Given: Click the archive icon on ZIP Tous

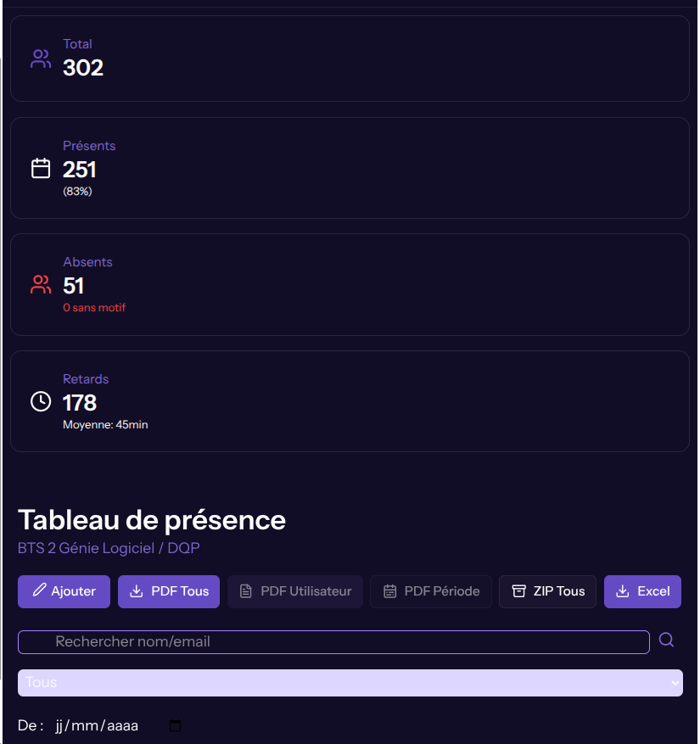Looking at the screenshot, I should [x=519, y=591].
